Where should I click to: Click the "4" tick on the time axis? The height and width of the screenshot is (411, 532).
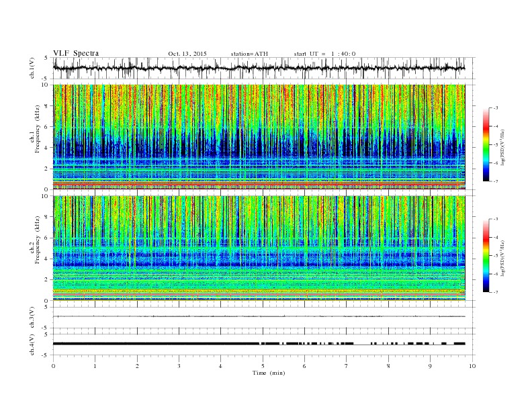[x=220, y=366]
